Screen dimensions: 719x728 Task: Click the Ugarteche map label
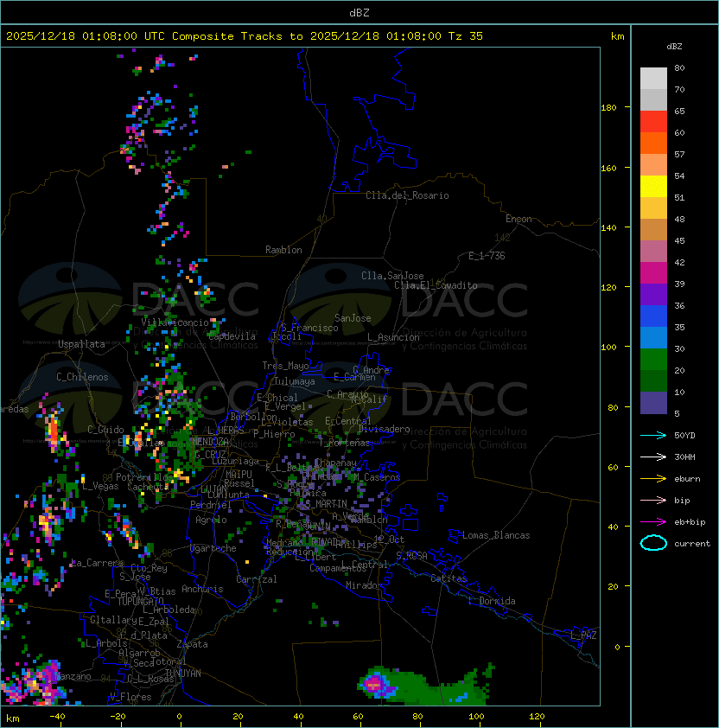[213, 548]
